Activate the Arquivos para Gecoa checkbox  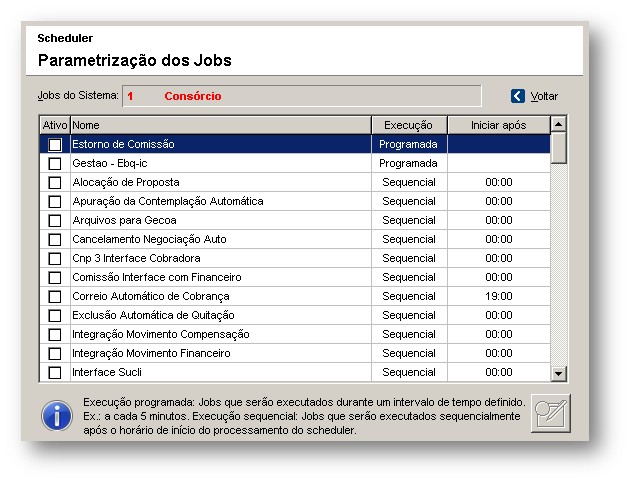tap(55, 221)
